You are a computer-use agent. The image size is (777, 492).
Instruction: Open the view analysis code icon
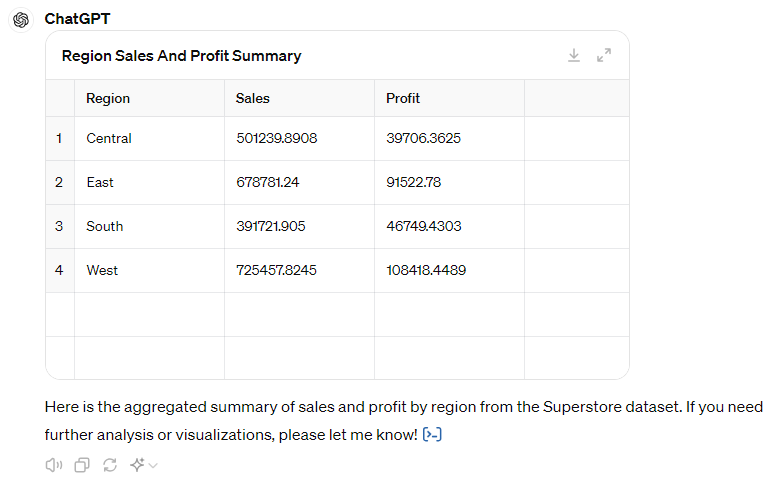432,434
